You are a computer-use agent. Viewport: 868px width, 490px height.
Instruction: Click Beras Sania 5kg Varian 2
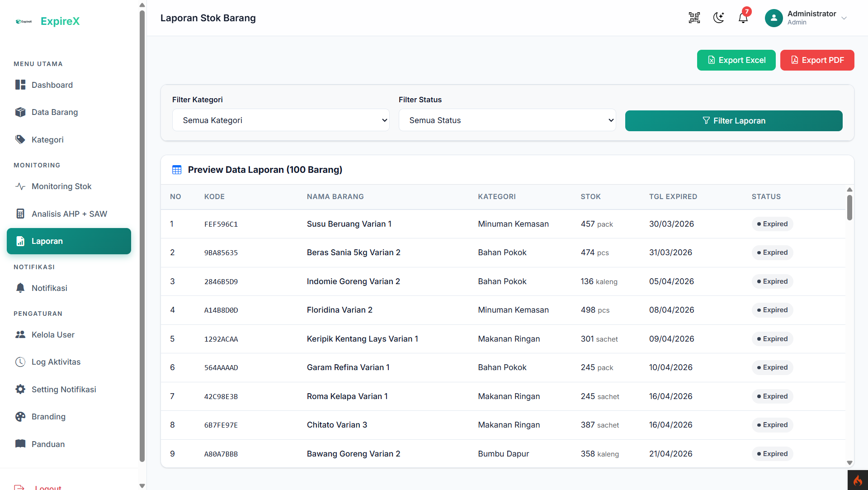354,252
